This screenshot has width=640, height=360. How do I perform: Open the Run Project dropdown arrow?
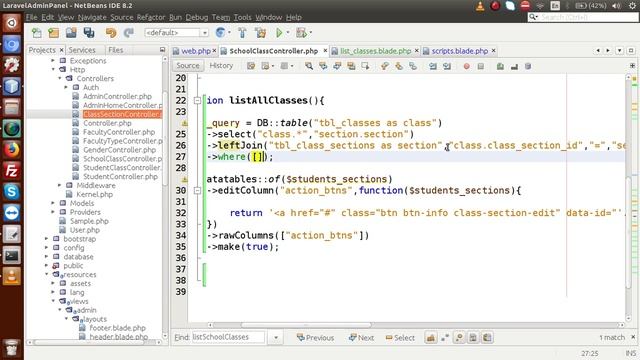pyautogui.click(x=288, y=33)
